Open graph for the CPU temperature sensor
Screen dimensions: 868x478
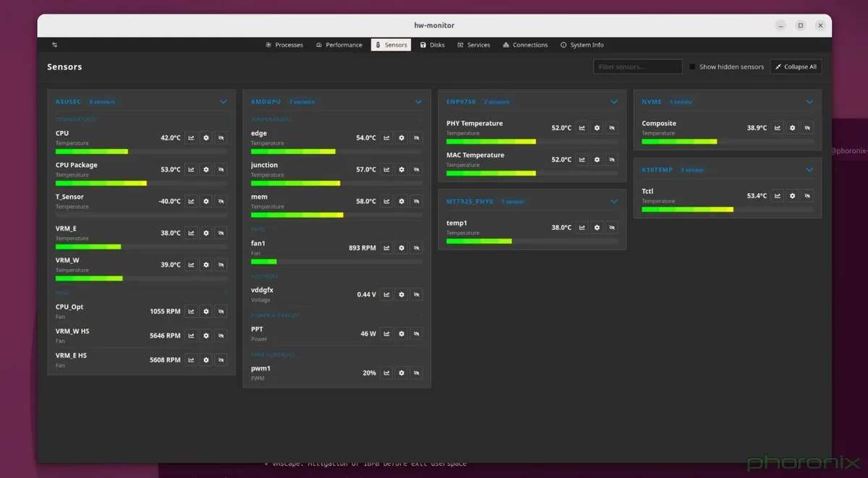[x=191, y=137]
